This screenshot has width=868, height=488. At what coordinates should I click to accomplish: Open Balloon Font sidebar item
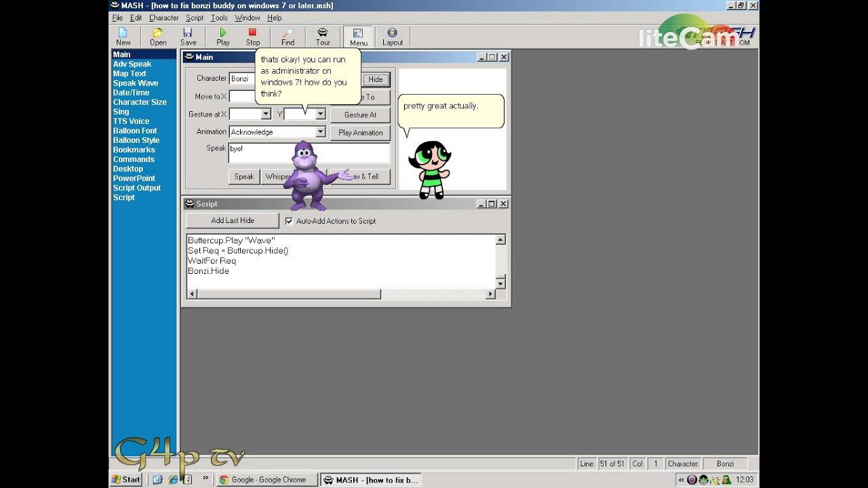pyautogui.click(x=135, y=131)
